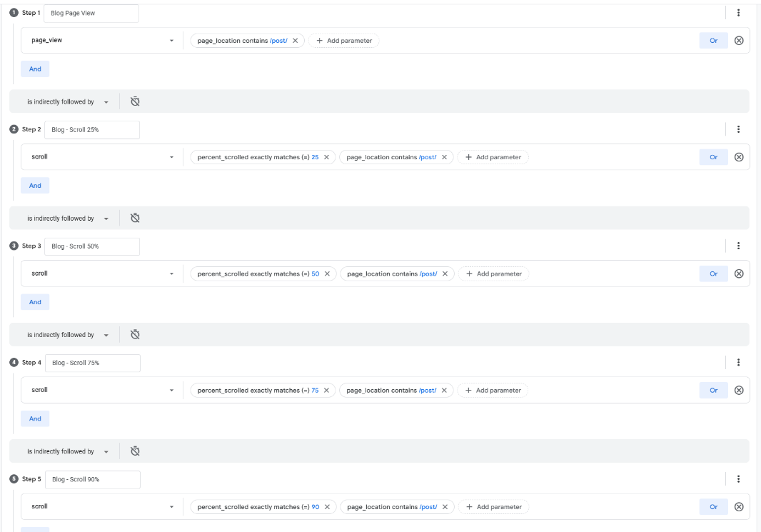The image size is (761, 532).
Task: Click the Or button in Step 3
Action: coord(713,273)
